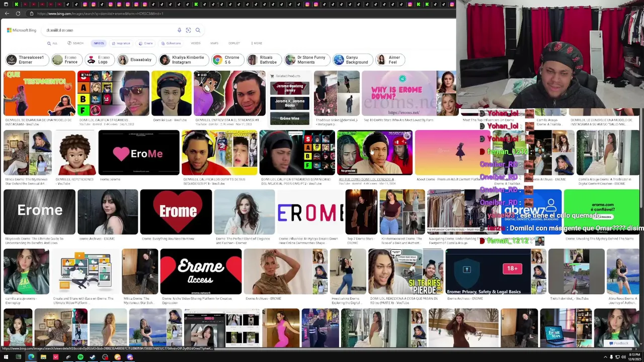Open the Microsoft Bing logo home link

(22, 30)
